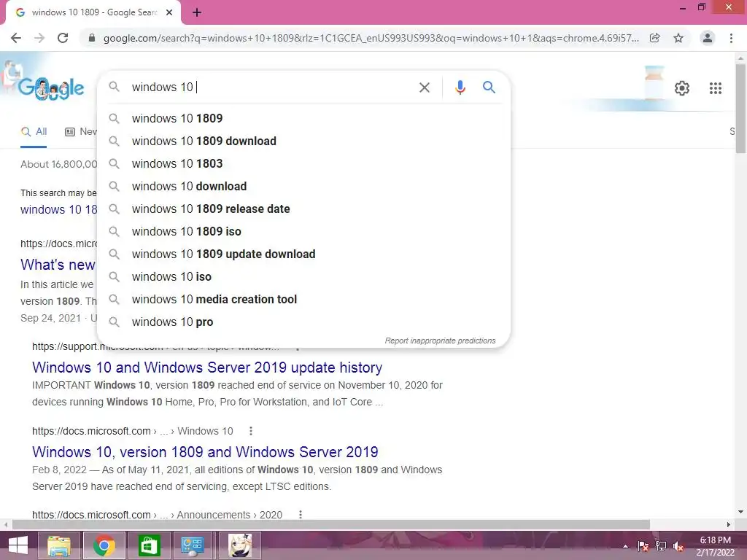Close the windows 10 1809 Google Search tab
Image resolution: width=747 pixels, height=560 pixels.
tap(169, 13)
